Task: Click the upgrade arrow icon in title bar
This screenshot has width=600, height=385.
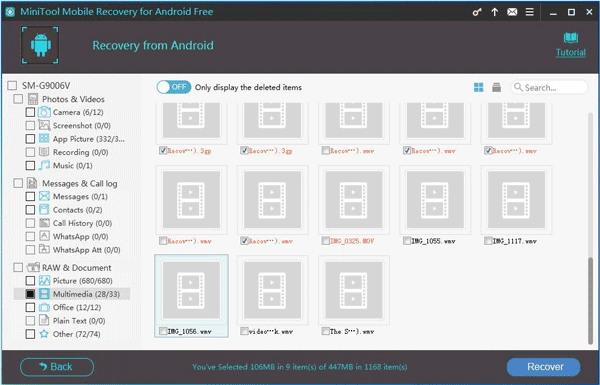Action: point(494,12)
